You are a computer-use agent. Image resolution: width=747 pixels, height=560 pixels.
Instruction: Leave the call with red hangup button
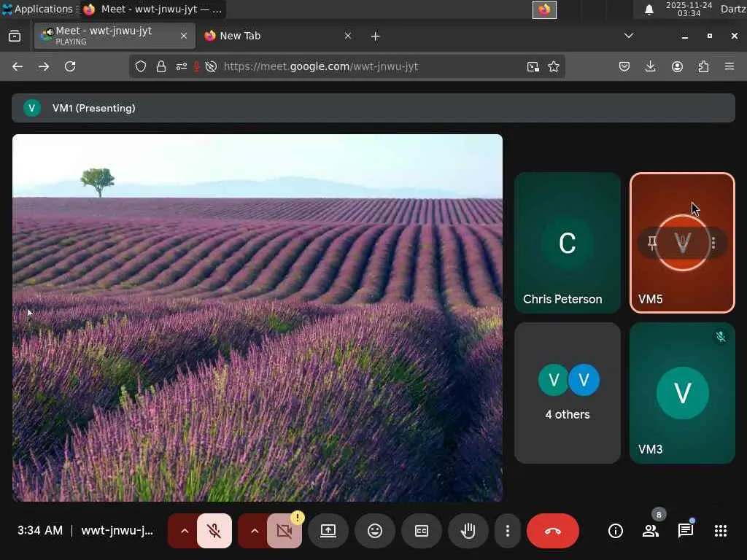point(553,531)
